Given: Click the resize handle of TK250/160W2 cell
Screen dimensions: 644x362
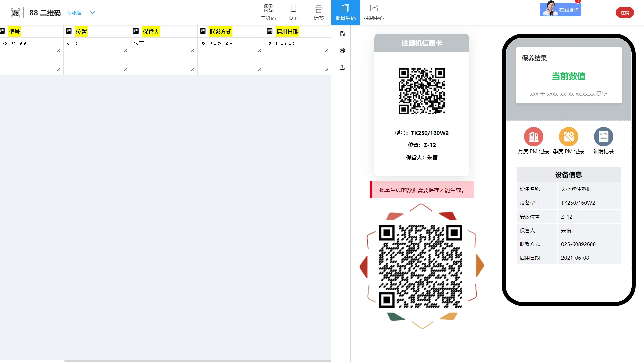Looking at the screenshot, I should click(x=59, y=51).
